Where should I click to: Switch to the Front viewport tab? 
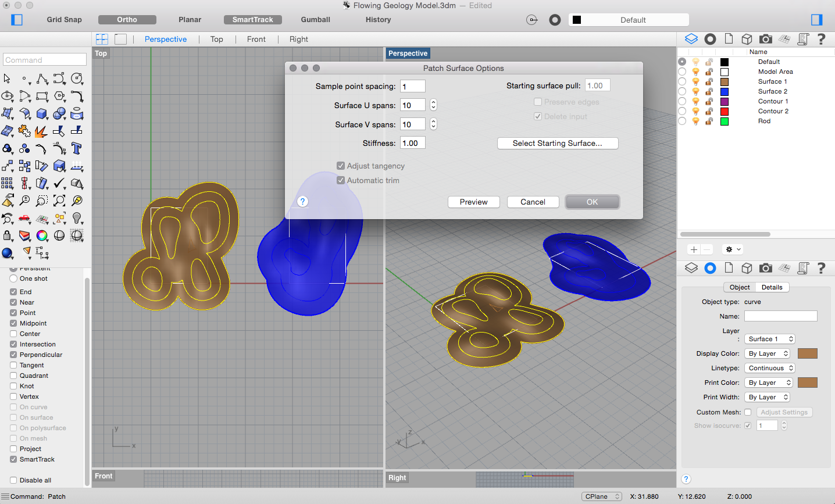[x=256, y=39]
